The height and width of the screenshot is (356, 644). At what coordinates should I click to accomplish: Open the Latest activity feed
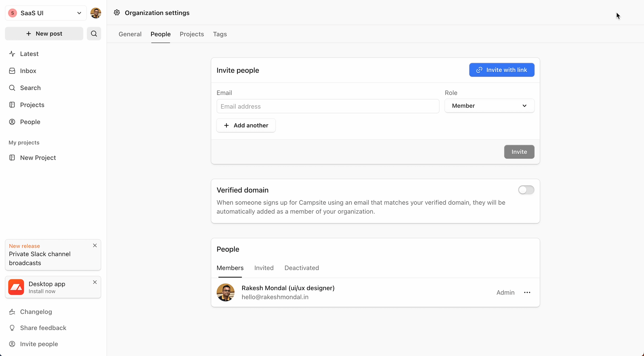click(x=29, y=54)
